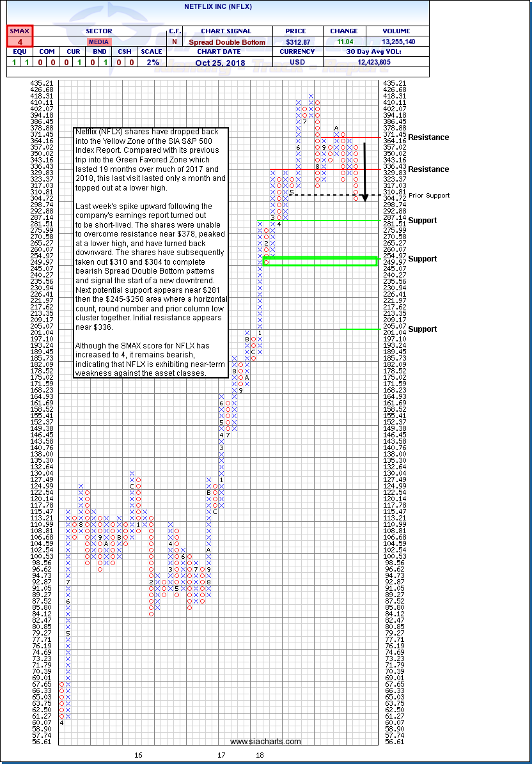
Task: Click the Spread Double Bottom chart signal
Action: [219, 42]
